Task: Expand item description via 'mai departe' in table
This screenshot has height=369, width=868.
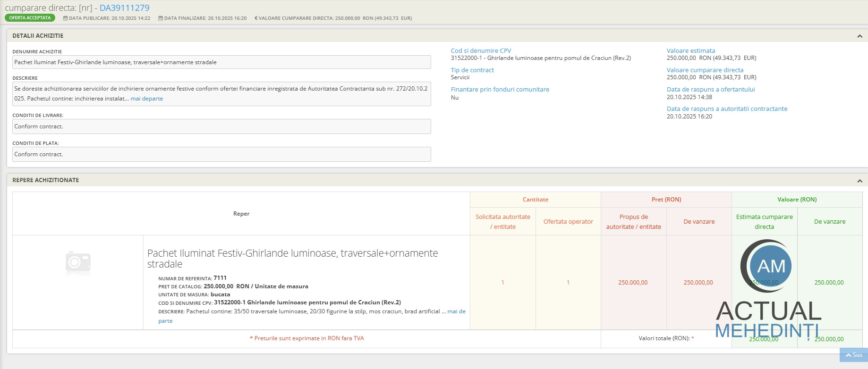Action: tap(456, 311)
